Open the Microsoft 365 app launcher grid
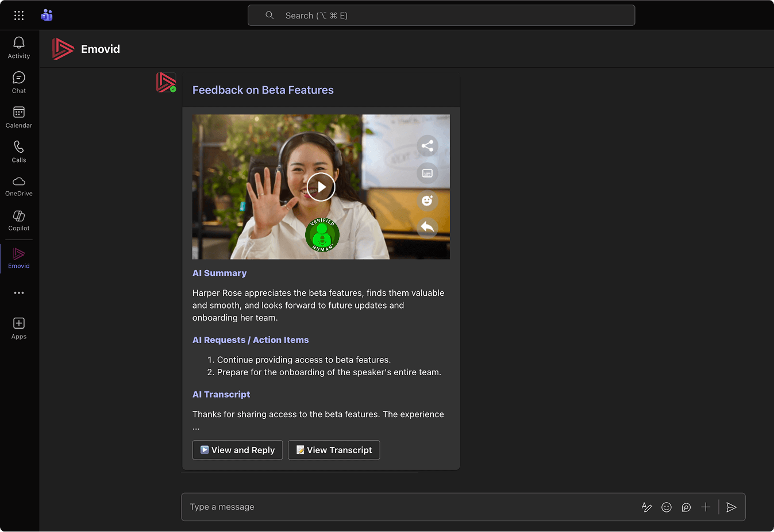The width and height of the screenshot is (774, 532). point(19,15)
